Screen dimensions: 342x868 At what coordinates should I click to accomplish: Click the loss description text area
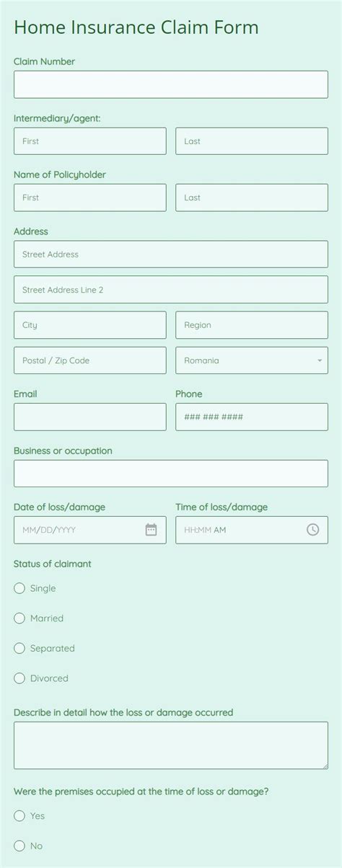171,745
